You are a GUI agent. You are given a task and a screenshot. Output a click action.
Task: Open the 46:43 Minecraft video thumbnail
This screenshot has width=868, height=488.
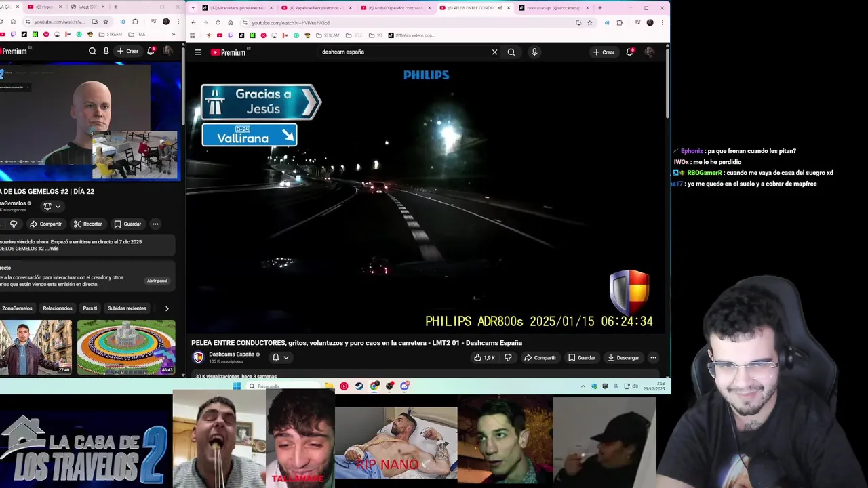pos(126,347)
